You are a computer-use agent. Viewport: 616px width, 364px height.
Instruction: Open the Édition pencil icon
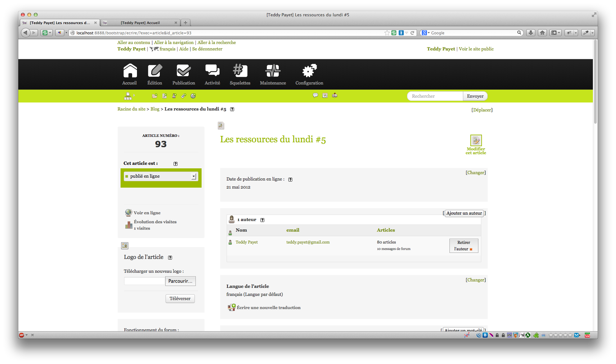155,71
